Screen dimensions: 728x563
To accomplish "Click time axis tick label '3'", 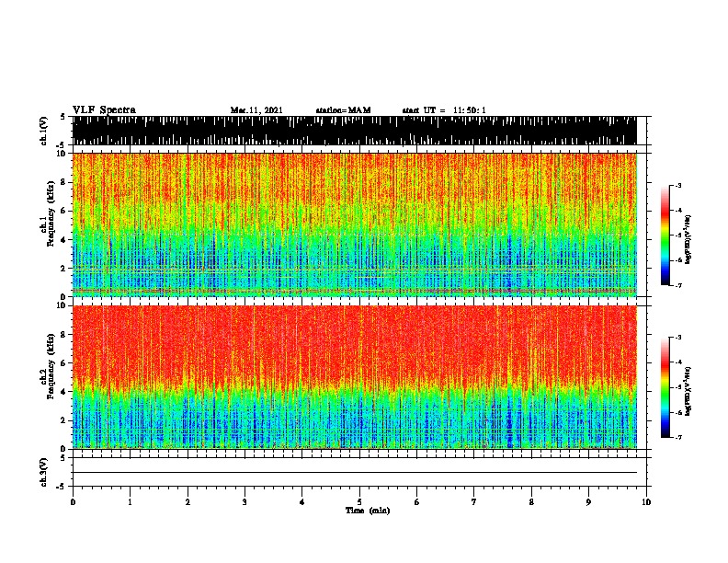I will 245,502.
